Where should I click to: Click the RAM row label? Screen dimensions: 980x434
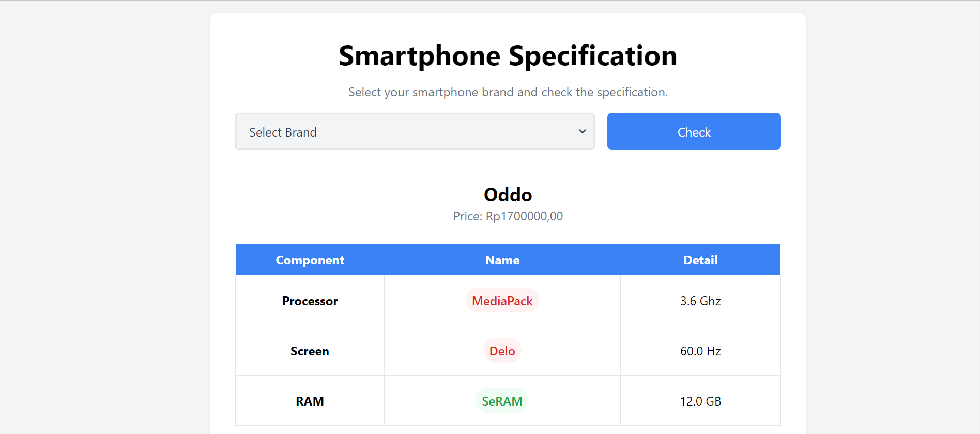[310, 401]
